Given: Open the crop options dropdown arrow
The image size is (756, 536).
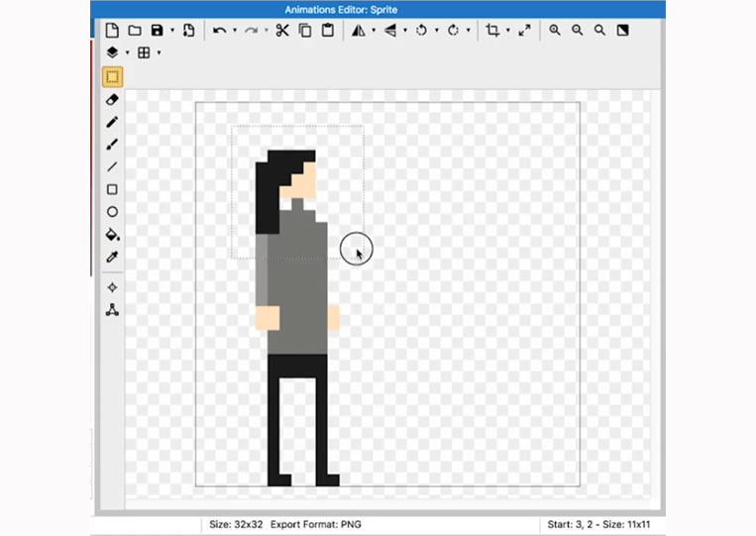Looking at the screenshot, I should pyautogui.click(x=508, y=31).
